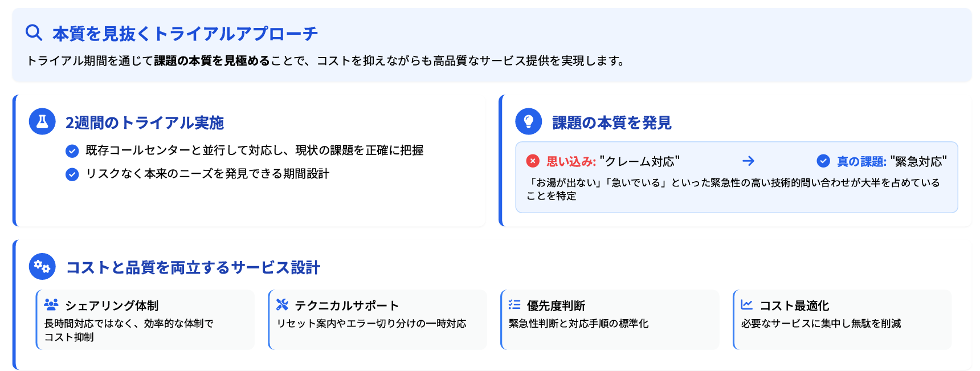Click the コストと品質を両立するサービス設計 heading
The width and height of the screenshot is (980, 371).
[193, 268]
